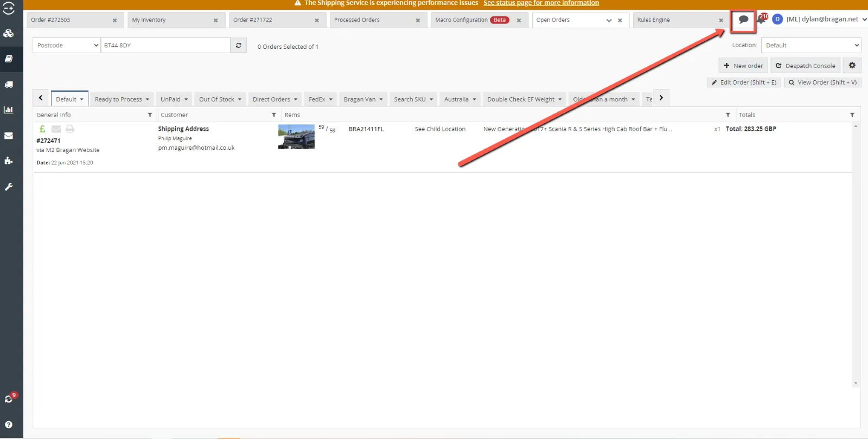
Task: Filter the General Info column
Action: (x=150, y=115)
